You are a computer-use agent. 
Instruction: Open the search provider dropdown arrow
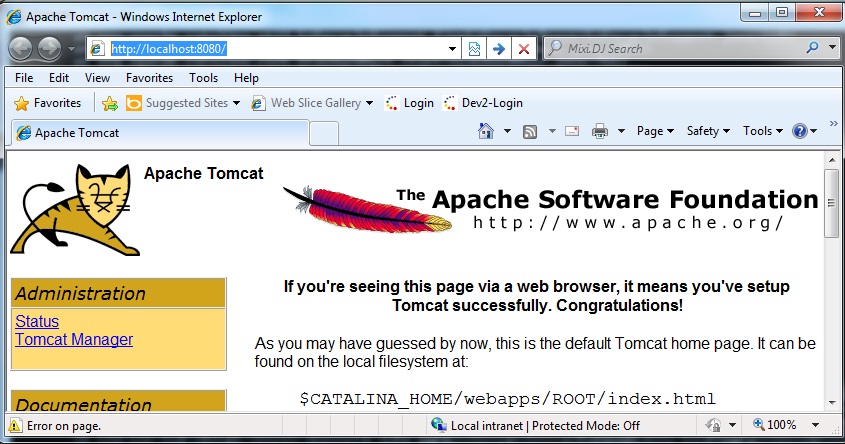click(832, 47)
